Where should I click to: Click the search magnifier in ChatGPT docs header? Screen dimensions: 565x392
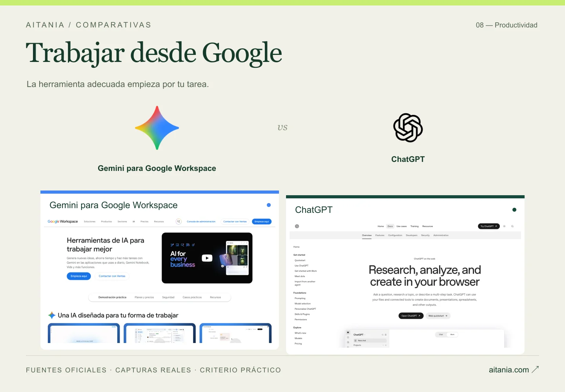point(512,226)
